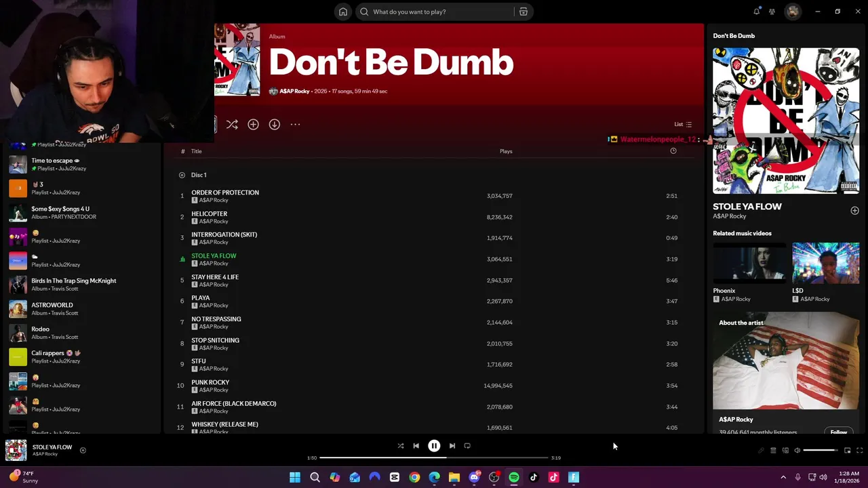Skip to previous track
The height and width of the screenshot is (488, 868).
coord(416,446)
